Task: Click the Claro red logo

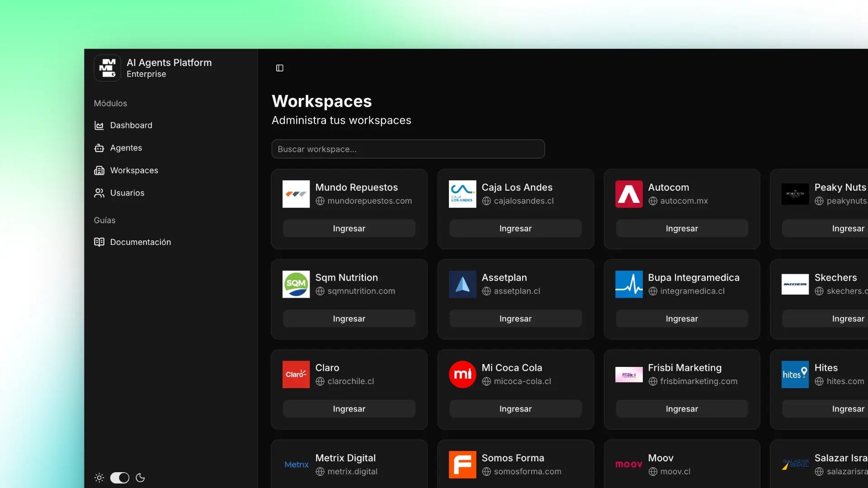Action: [296, 375]
